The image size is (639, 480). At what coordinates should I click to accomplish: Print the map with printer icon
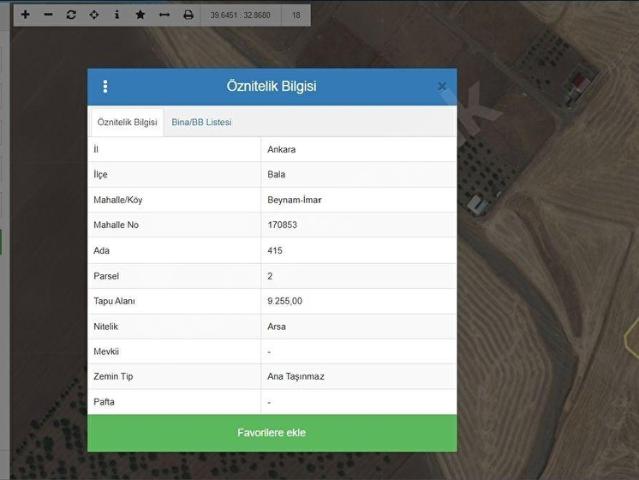click(188, 15)
